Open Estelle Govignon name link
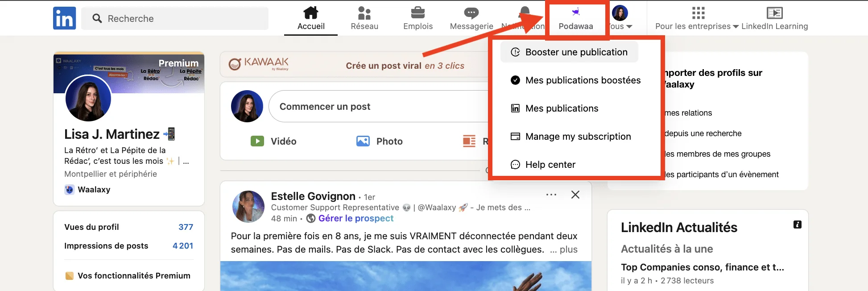 tap(313, 196)
